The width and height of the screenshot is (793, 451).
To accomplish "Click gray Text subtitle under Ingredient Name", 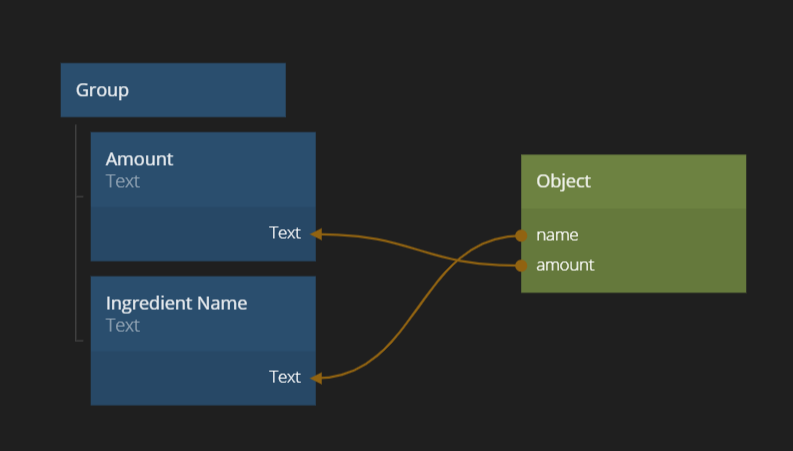I will 123,325.
